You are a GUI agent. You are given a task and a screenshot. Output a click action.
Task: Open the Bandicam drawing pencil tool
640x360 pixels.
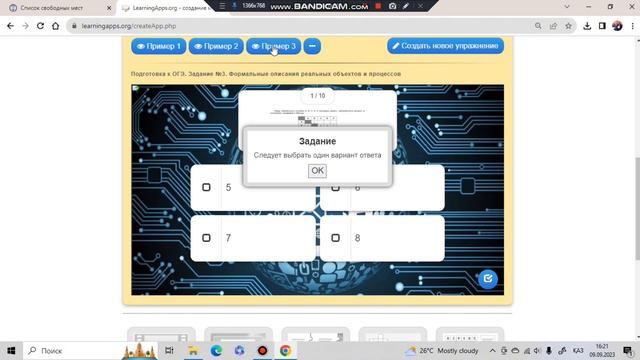click(406, 6)
